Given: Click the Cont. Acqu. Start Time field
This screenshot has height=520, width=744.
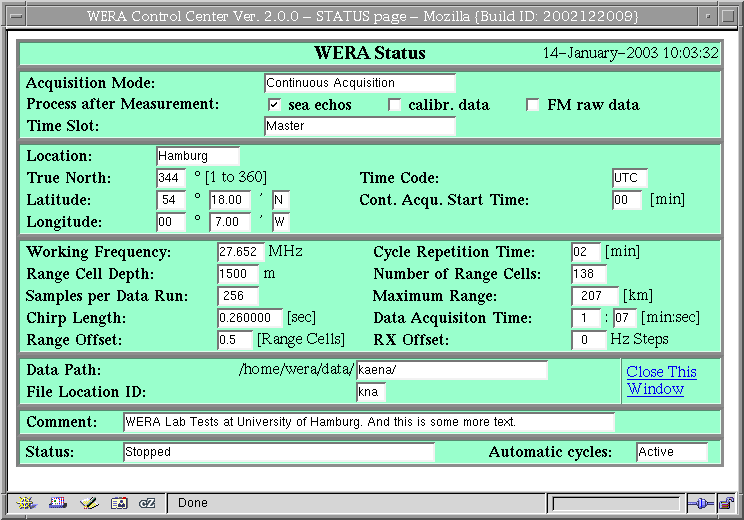Looking at the screenshot, I should point(627,200).
